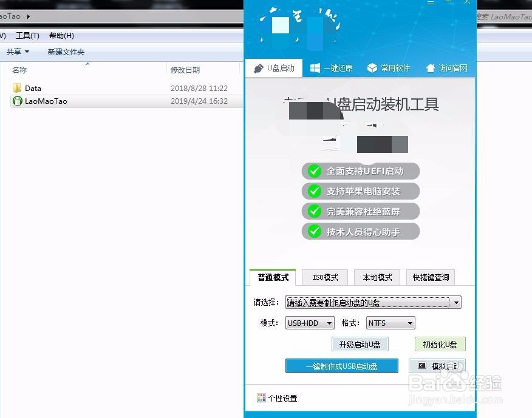The width and height of the screenshot is (532, 418).
Task: Click the console icon on 模拟启动
Action: click(x=422, y=365)
